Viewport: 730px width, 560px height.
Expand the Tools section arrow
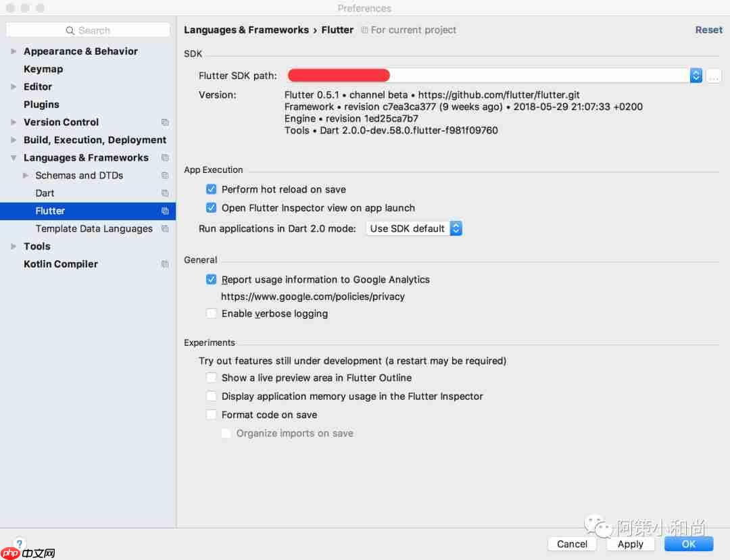tap(14, 247)
